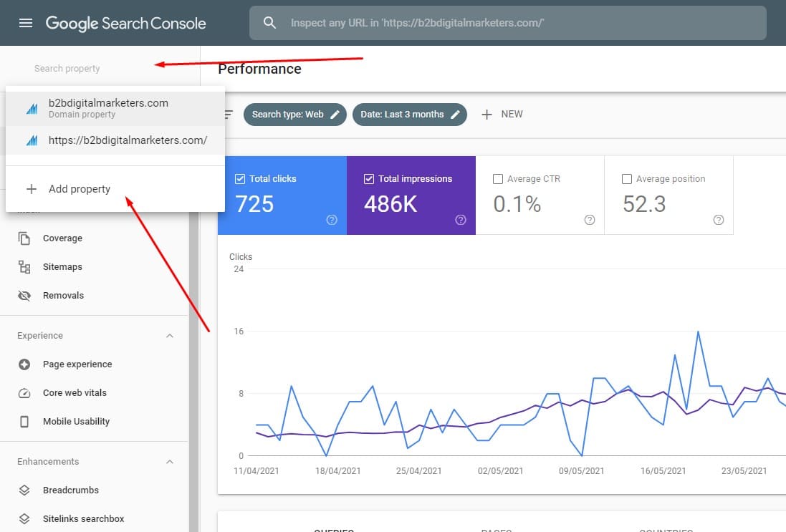Collapse the Experience section chevron
The width and height of the screenshot is (786, 532).
click(170, 336)
